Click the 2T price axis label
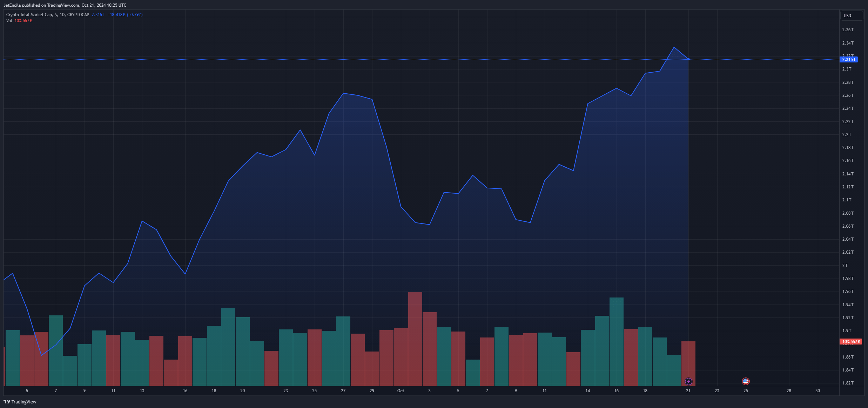868x408 pixels. pos(845,266)
